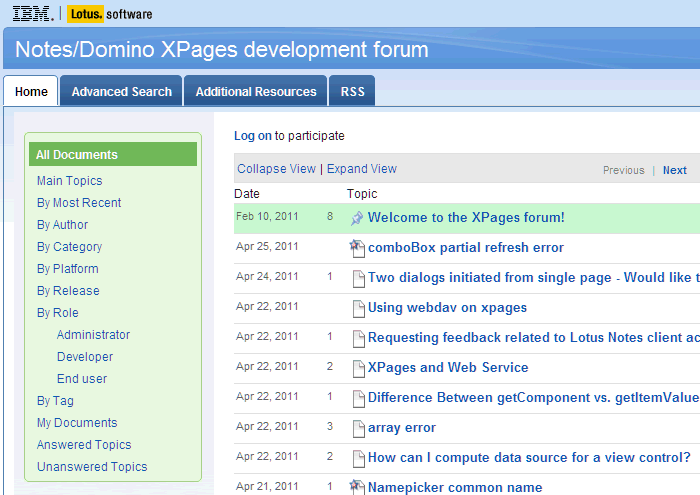Click document icon beside XPages and Web Service
Screen dimensions: 700x495
point(358,368)
